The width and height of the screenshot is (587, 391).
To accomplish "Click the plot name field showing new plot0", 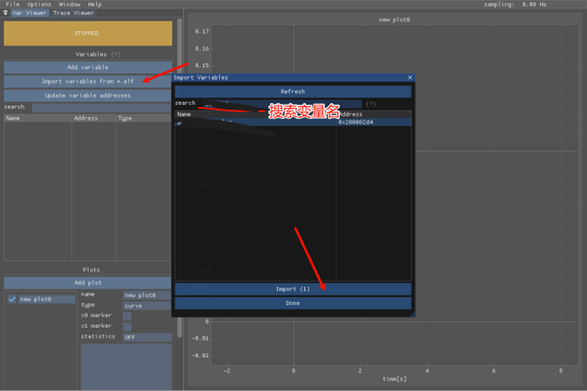I will coord(147,295).
